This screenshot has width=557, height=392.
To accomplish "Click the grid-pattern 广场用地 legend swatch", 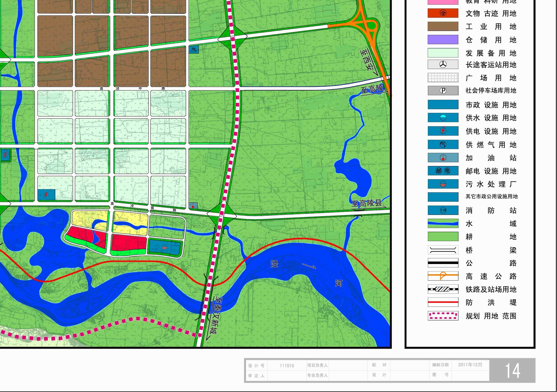I will [x=443, y=78].
